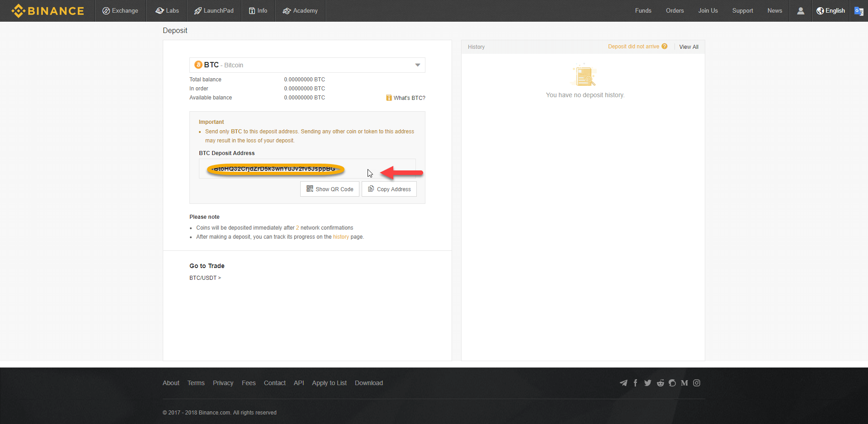Show the QR code for deposit address
Image resolution: width=868 pixels, height=424 pixels.
(x=330, y=189)
